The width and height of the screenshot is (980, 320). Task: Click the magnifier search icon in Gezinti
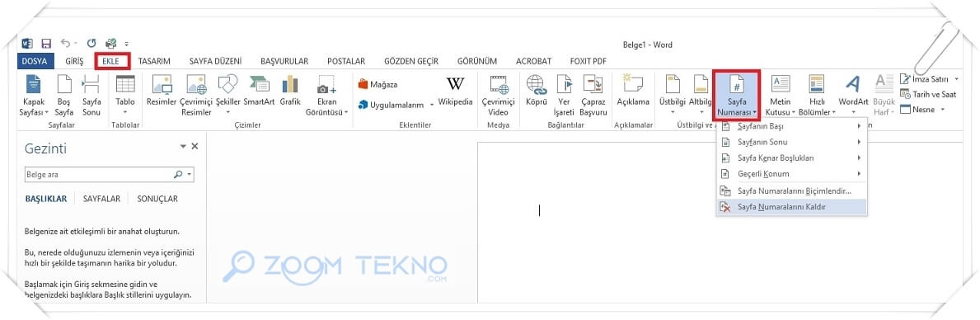(178, 175)
